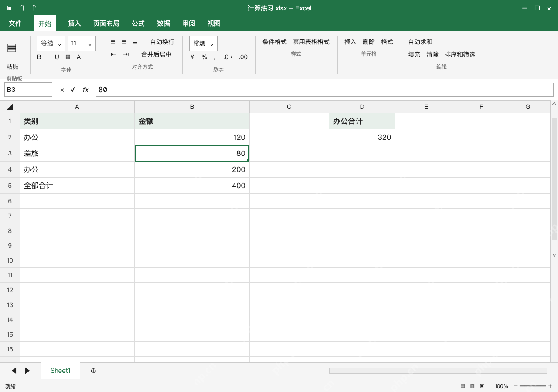
Task: Open 套用表格格式 table styles
Action: [311, 42]
